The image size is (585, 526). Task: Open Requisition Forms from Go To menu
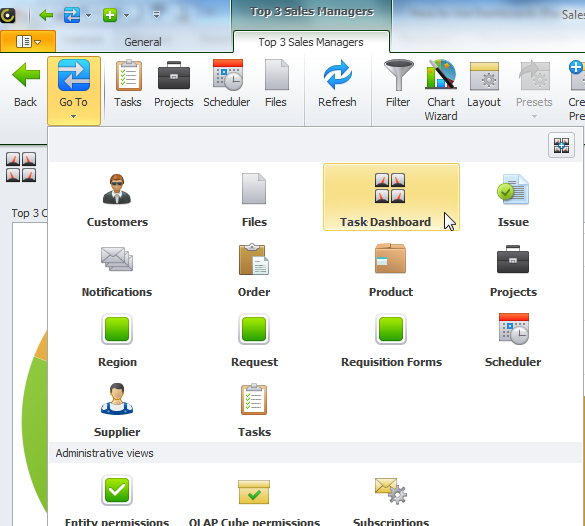tap(391, 341)
